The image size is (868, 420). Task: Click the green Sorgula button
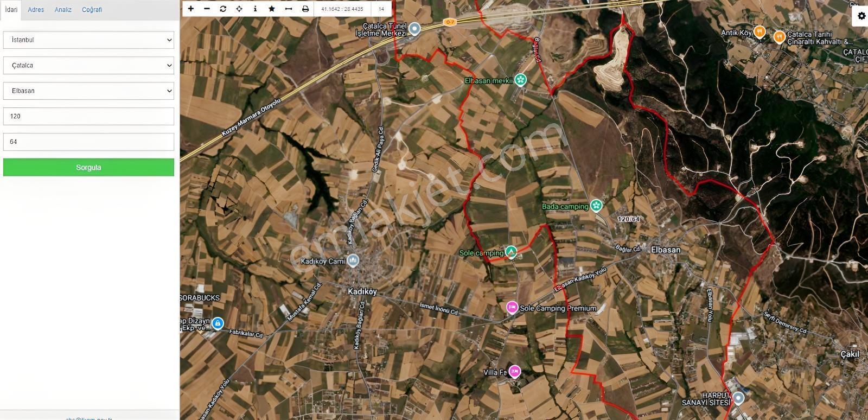88,167
